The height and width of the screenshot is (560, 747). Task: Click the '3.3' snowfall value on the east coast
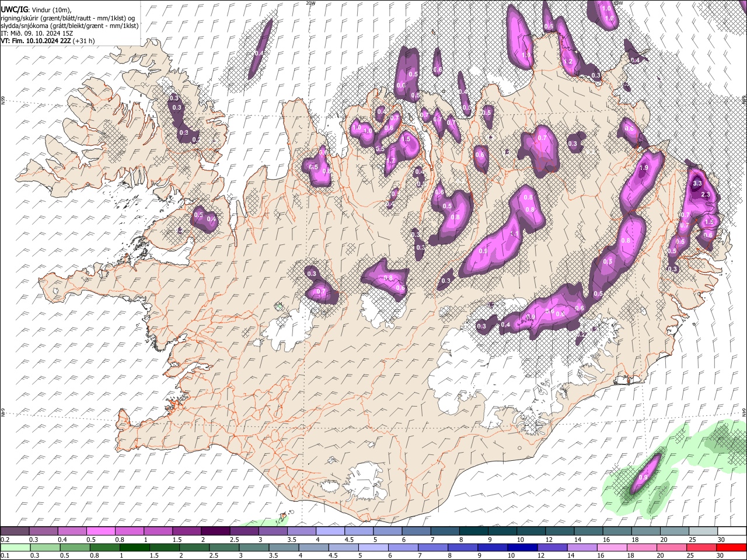point(697,183)
